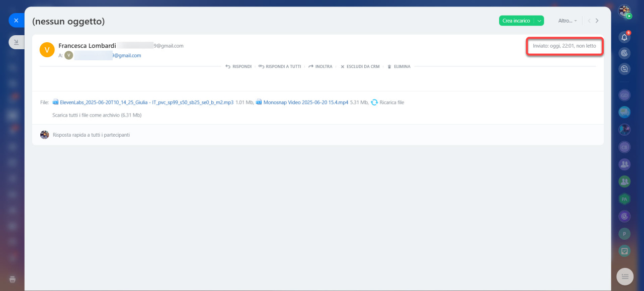Click Ricarica file
The width and height of the screenshot is (644, 291).
point(392,103)
